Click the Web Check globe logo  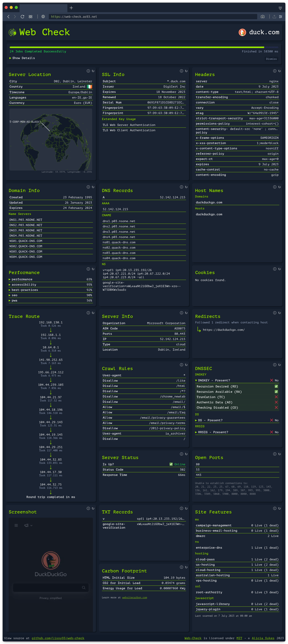[12, 32]
